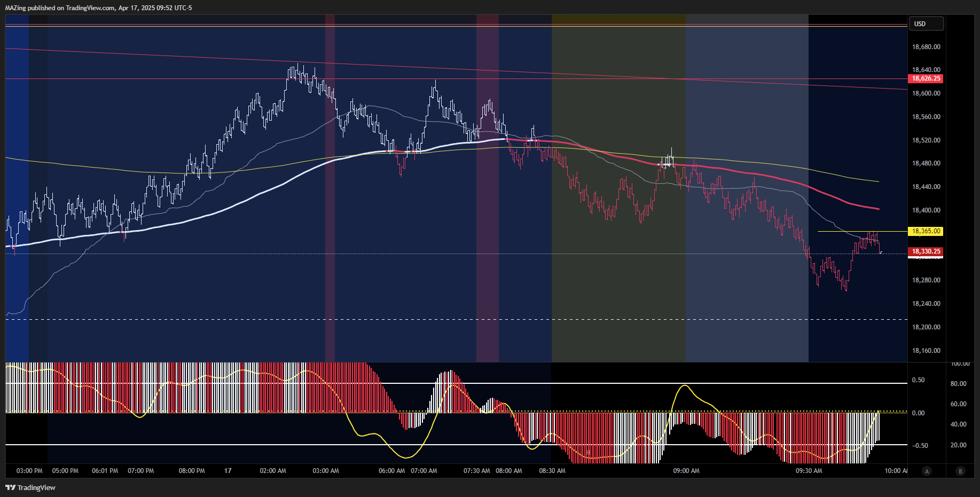Screen dimensions: 980x497
Task: Click the 07:00 PM time axis label
Action: pos(140,471)
